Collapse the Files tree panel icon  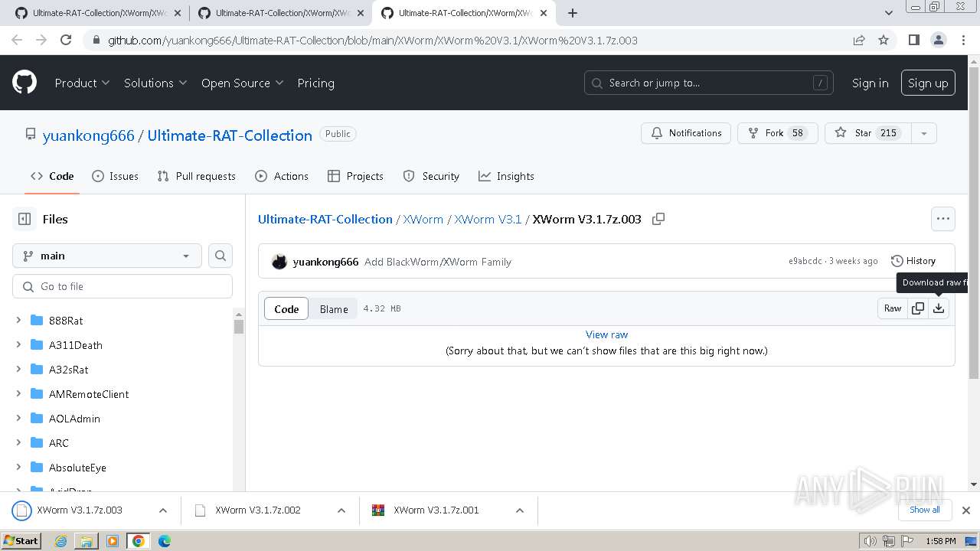24,219
